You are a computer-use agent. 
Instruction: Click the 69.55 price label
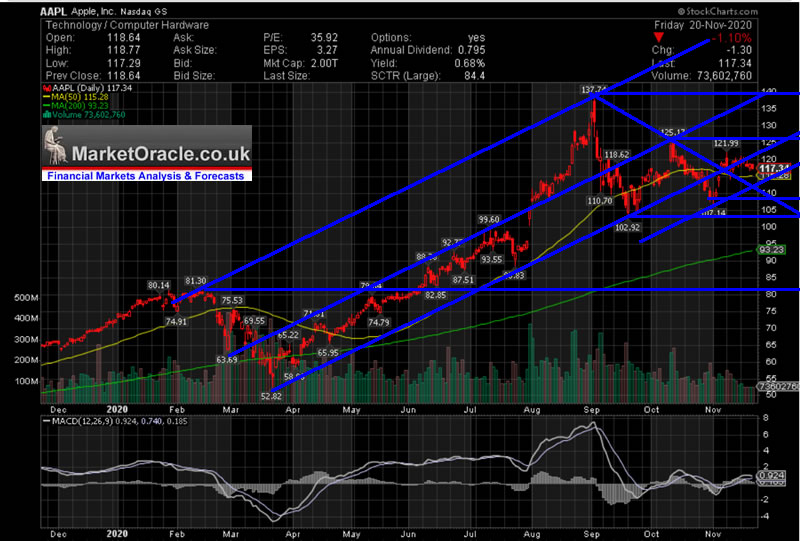tap(254, 321)
